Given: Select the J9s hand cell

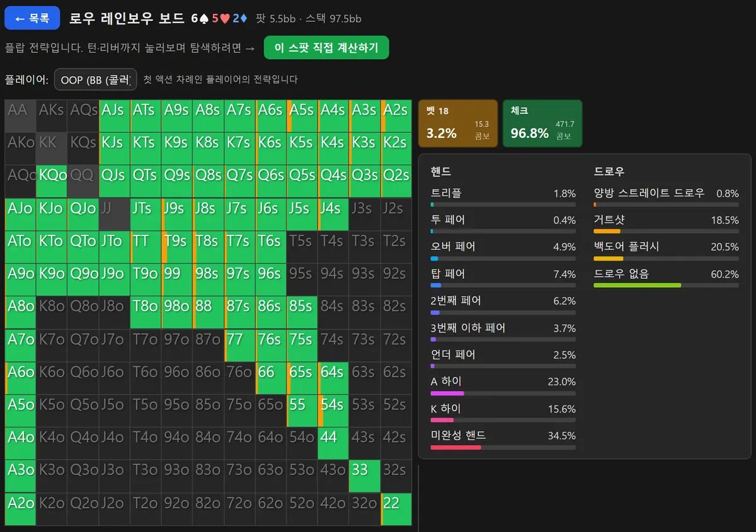Looking at the screenshot, I should pyautogui.click(x=177, y=214).
